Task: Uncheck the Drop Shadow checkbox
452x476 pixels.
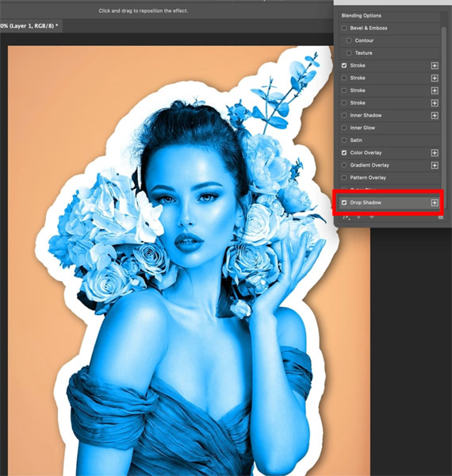Action: (344, 202)
